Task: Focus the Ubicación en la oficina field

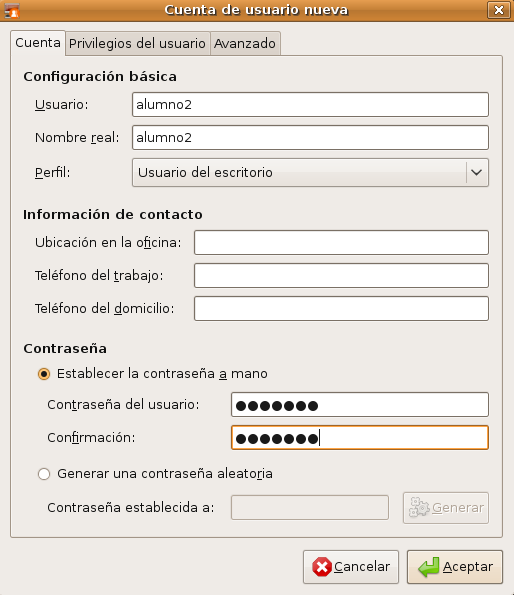Action: click(341, 242)
